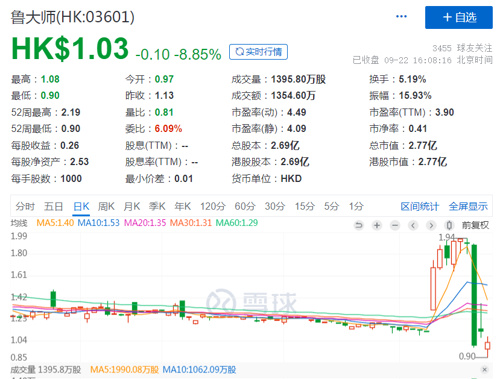Open 实时行情 real-time quotes button
This screenshot has height=379, width=500.
(258, 52)
